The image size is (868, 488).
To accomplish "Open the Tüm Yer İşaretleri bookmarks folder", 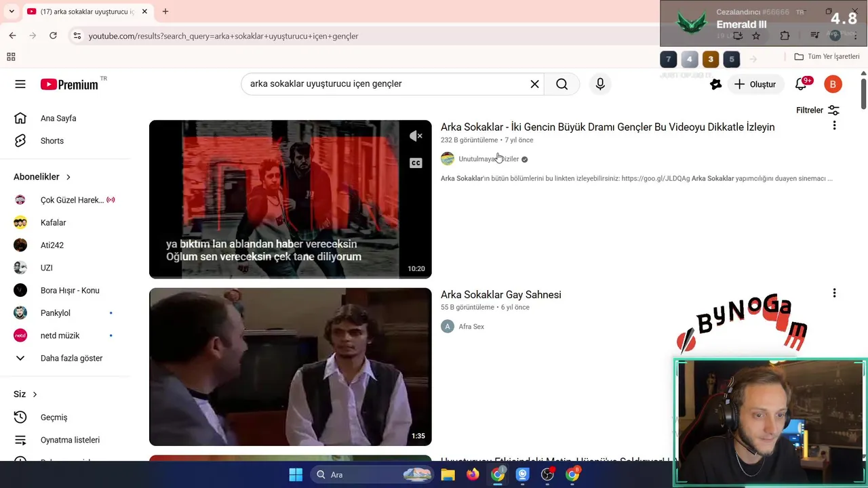I will tap(827, 57).
